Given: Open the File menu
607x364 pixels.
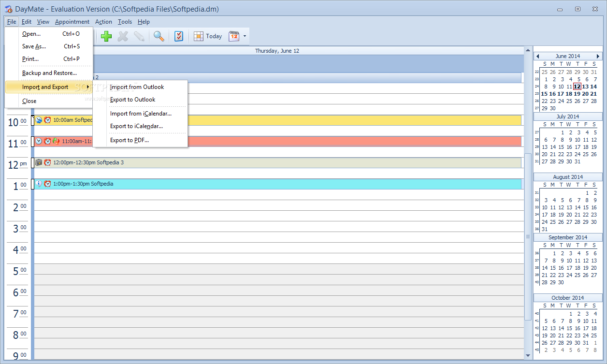Looking at the screenshot, I should 12,22.
